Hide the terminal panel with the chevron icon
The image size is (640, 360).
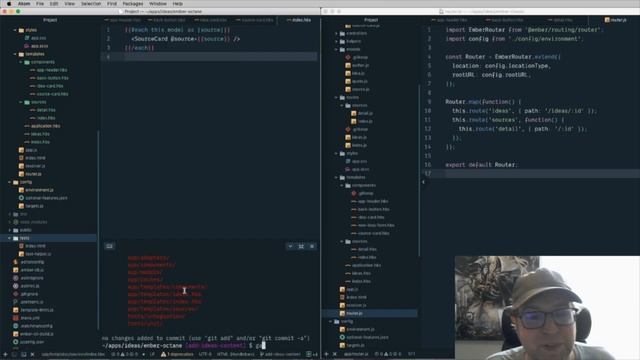[x=290, y=246]
